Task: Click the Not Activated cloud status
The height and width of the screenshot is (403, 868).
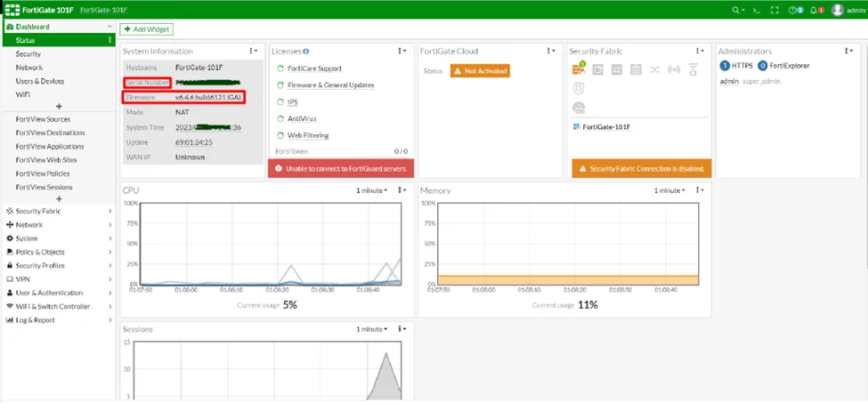Action: click(479, 71)
